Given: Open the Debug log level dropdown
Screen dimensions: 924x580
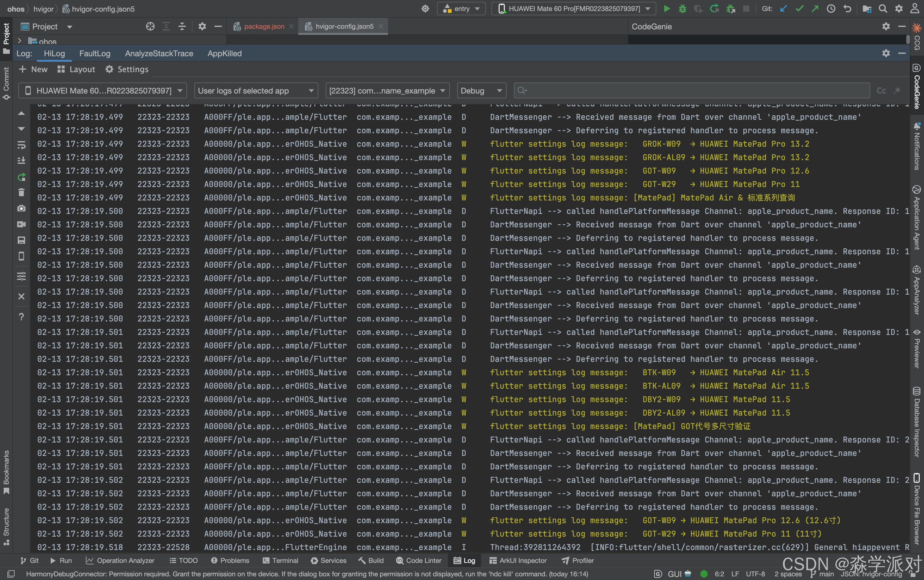Looking at the screenshot, I should pos(481,91).
